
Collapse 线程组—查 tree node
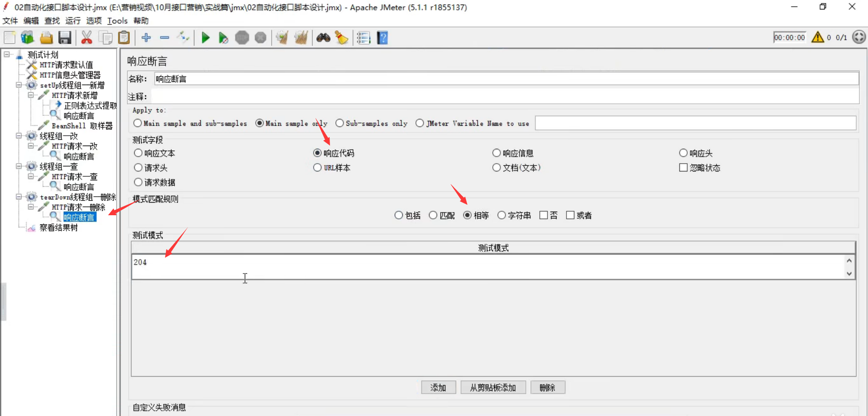[x=19, y=166]
